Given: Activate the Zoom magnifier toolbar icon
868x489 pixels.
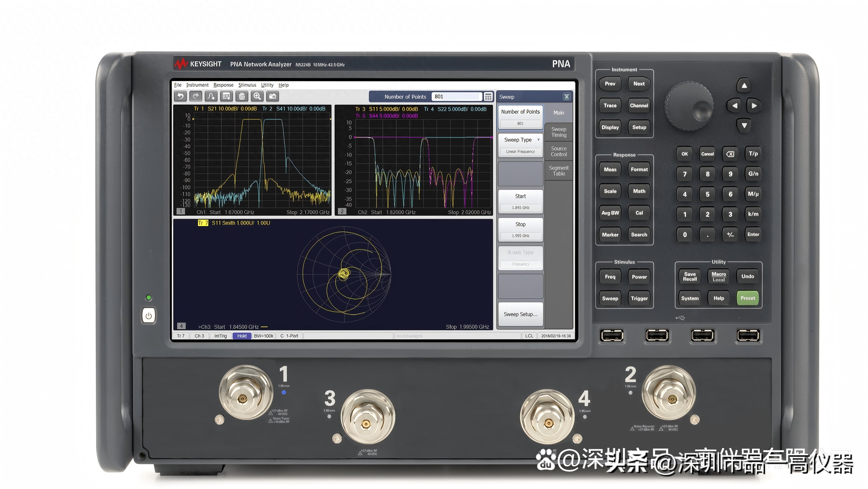Looking at the screenshot, I should (x=257, y=96).
